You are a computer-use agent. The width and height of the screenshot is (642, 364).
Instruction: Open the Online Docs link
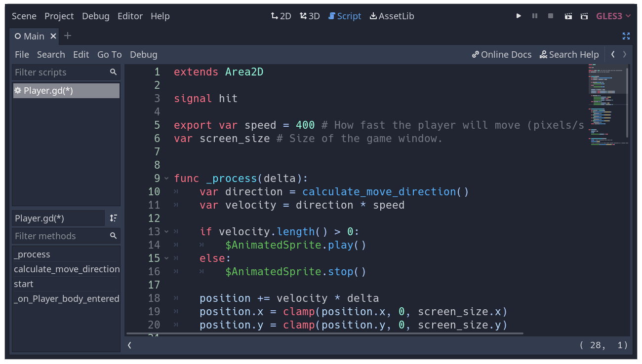502,54
